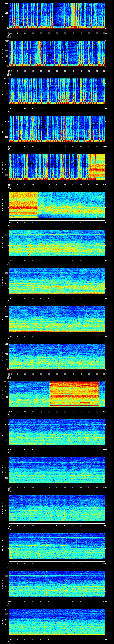Select the "36:00" end time label
This screenshot has height=644, width=114.
tap(105, 260)
